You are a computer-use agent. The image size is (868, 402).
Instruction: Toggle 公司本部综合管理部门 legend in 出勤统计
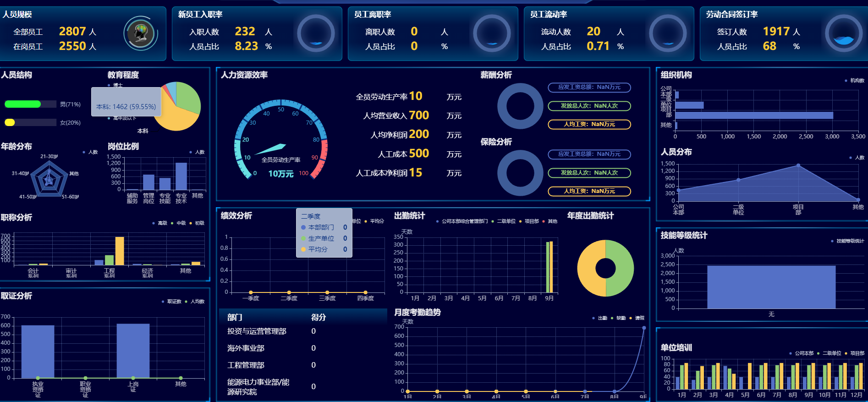(462, 221)
